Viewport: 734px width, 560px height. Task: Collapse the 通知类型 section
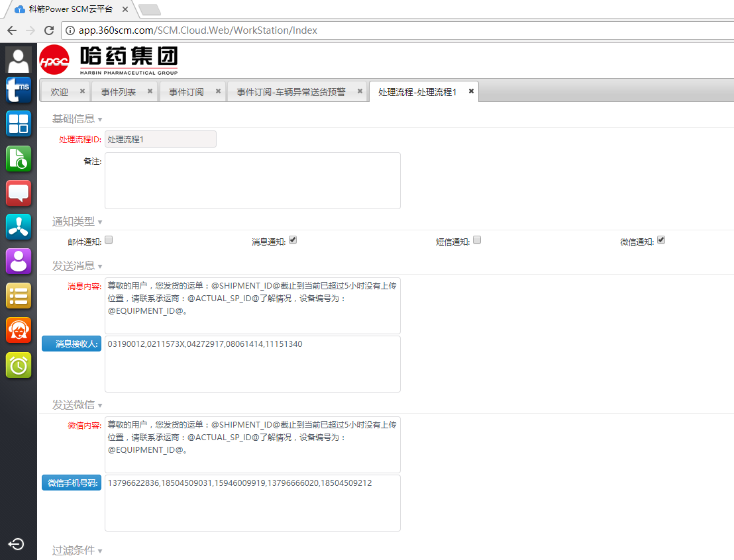77,222
